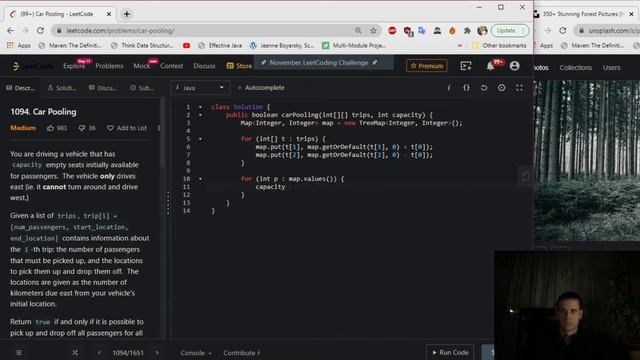
Task: Open editor settings icon
Action: pyautogui.click(x=502, y=88)
